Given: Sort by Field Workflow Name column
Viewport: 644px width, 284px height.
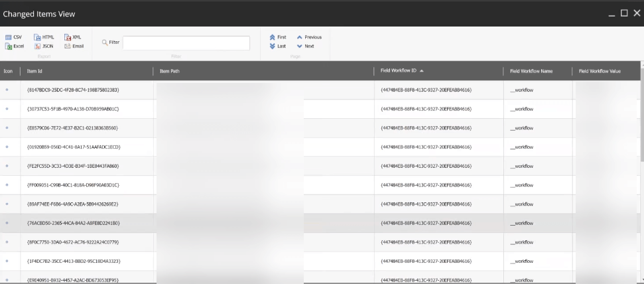Looking at the screenshot, I should tap(531, 71).
